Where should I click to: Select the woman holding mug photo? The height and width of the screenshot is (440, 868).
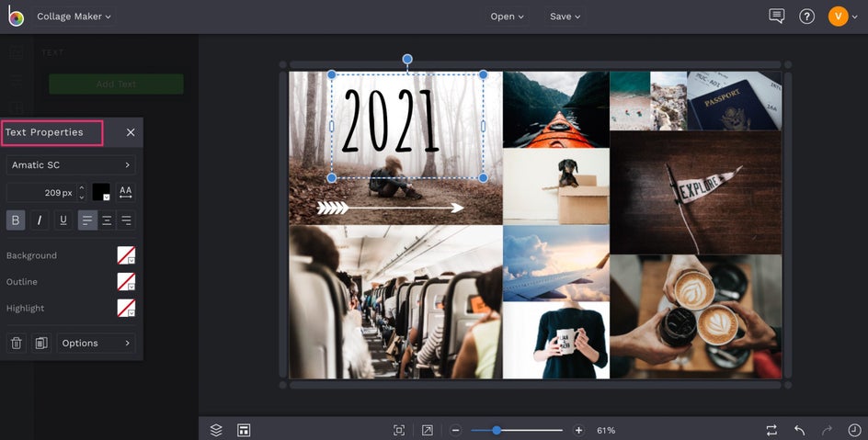pos(555,340)
